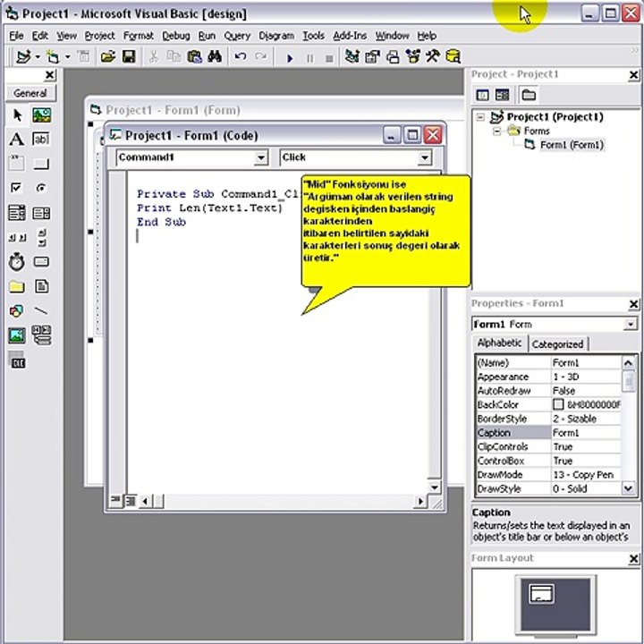Select the FileListBox tool in the toolbox
The width and height of the screenshot is (644, 644).
pos(41,287)
